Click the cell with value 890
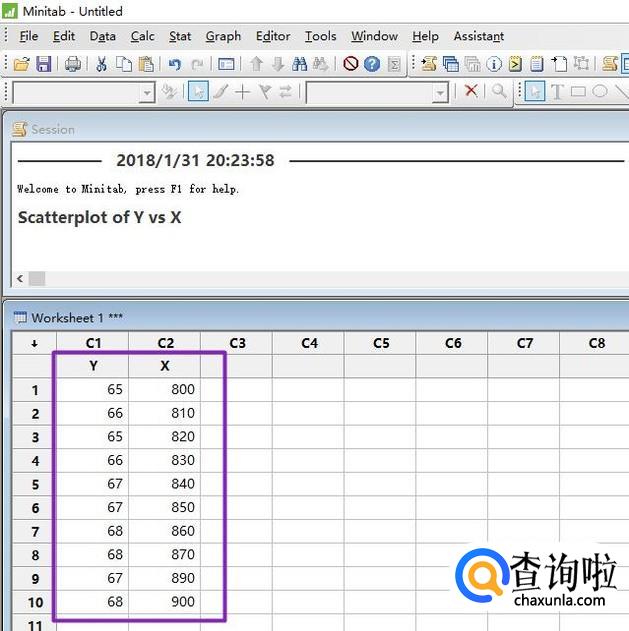This screenshot has width=629, height=631. click(x=165, y=578)
